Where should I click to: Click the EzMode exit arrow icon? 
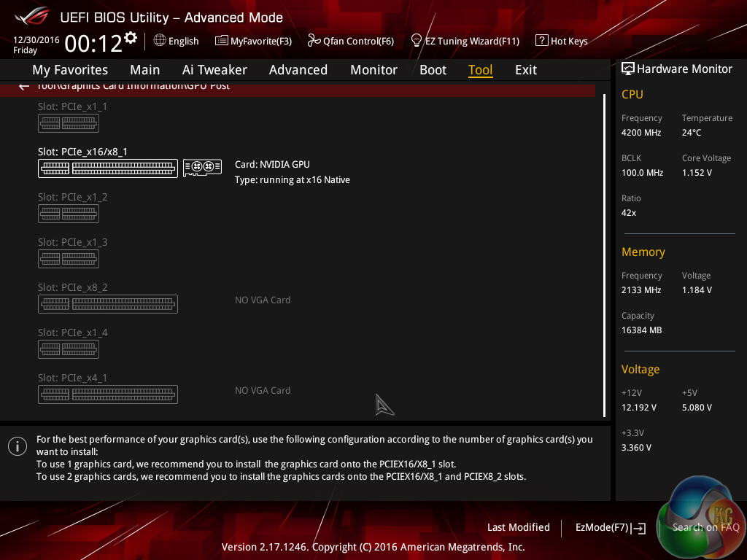tap(639, 528)
